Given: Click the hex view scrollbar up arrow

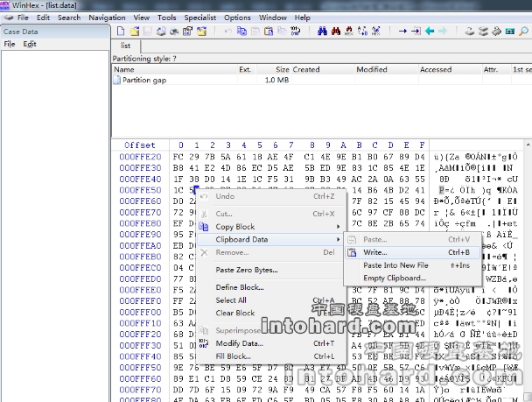Looking at the screenshot, I should point(528,145).
